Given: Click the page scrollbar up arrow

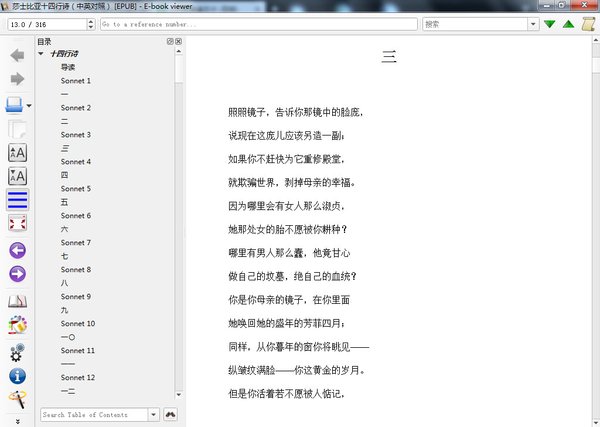Looking at the screenshot, I should [596, 40].
